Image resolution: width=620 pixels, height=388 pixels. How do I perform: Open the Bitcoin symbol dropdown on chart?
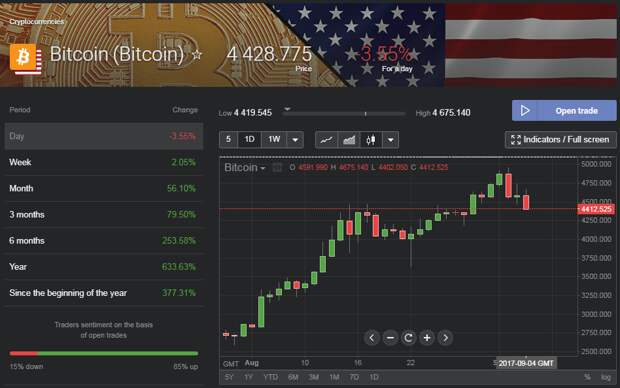click(245, 168)
